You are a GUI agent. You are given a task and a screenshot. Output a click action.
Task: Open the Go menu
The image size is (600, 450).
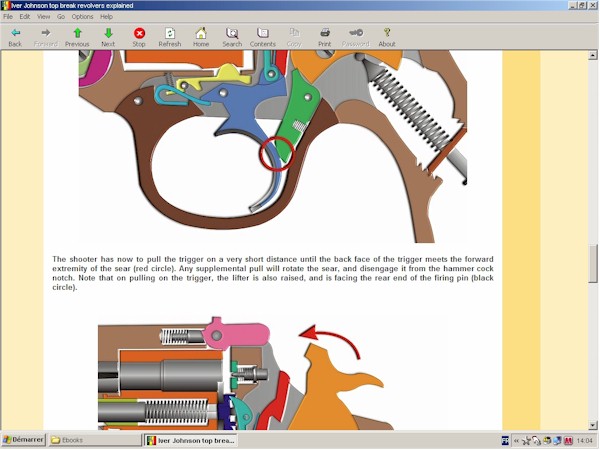click(x=61, y=16)
